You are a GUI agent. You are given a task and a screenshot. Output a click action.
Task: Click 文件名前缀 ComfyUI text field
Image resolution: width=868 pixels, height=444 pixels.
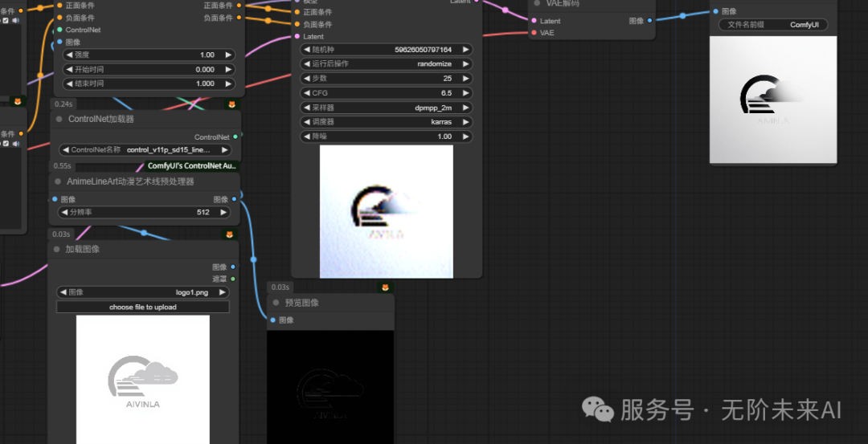click(x=773, y=25)
